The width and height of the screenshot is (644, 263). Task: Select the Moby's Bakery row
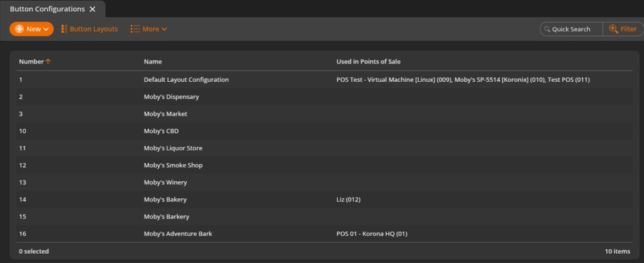click(325, 199)
